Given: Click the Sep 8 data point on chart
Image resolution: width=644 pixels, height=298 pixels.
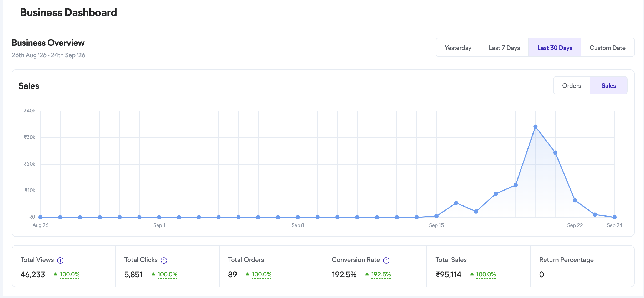Looking at the screenshot, I should click(x=298, y=217).
